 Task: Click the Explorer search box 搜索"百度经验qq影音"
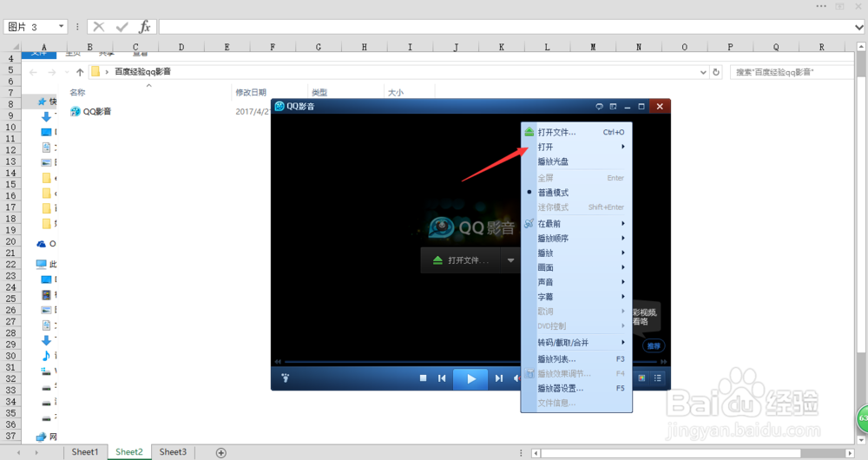point(792,72)
